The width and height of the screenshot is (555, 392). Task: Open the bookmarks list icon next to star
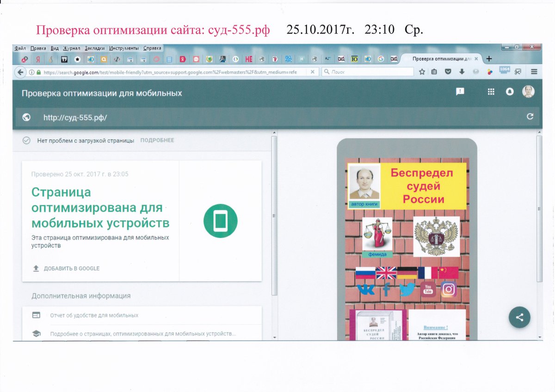pos(434,72)
